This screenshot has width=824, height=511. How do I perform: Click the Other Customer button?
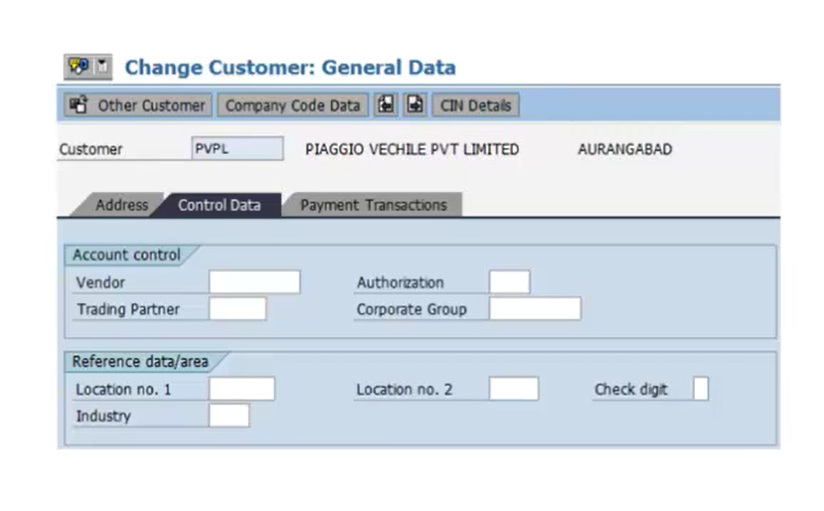click(x=138, y=105)
